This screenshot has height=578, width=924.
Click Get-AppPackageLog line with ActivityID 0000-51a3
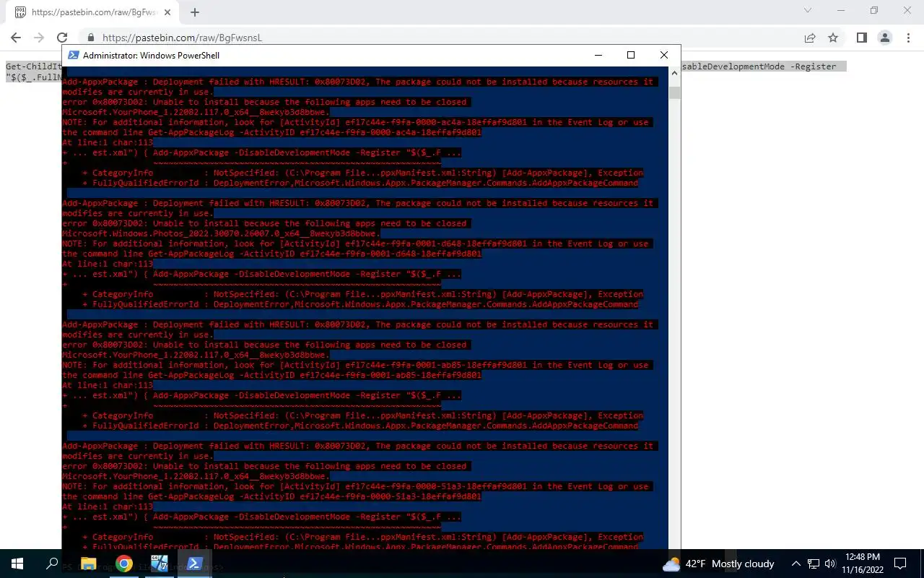[x=271, y=496]
